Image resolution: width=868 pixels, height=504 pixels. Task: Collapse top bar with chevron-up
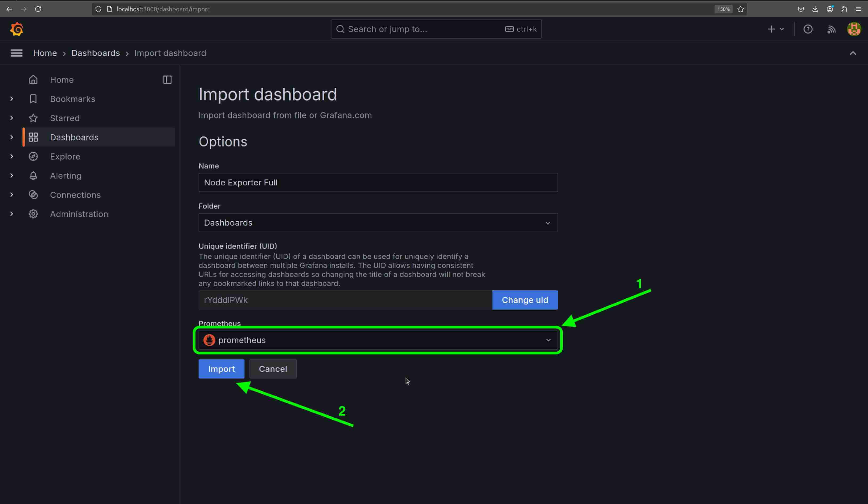tap(853, 53)
